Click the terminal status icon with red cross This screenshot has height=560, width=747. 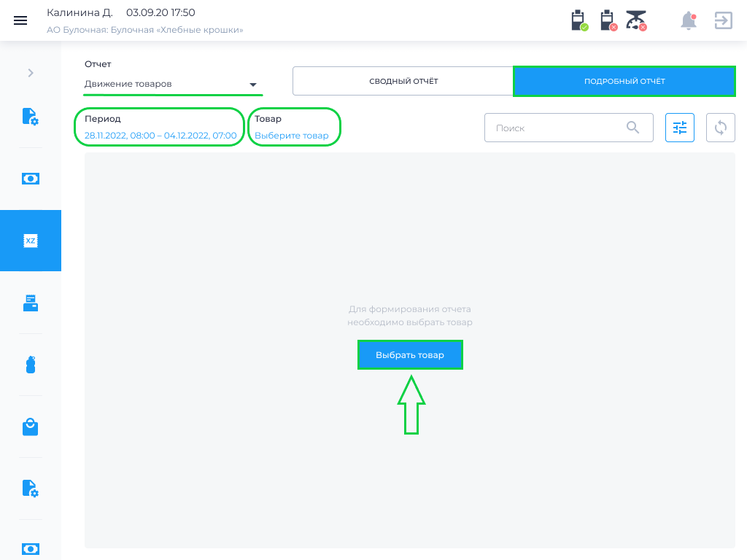point(608,20)
